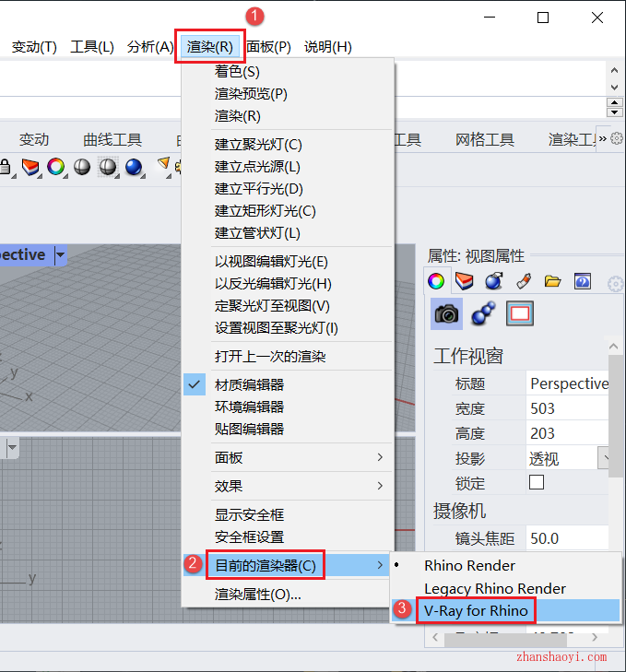This screenshot has width=626, height=672.
Task: Open the 变动(T) menu
Action: pyautogui.click(x=34, y=46)
